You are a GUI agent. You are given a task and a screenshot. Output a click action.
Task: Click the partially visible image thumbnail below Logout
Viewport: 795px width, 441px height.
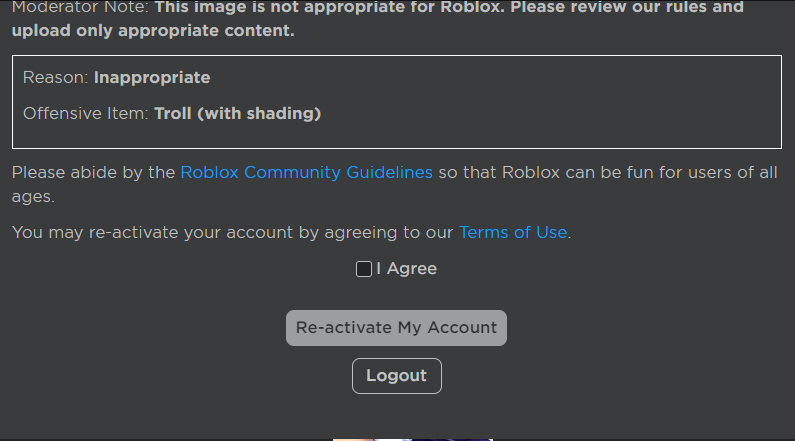coord(412,438)
